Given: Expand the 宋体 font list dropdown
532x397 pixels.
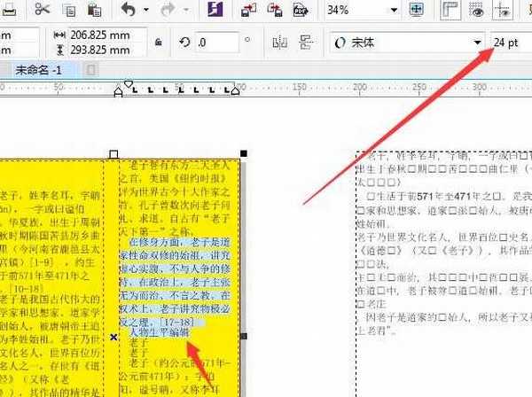Looking at the screenshot, I should (476, 42).
